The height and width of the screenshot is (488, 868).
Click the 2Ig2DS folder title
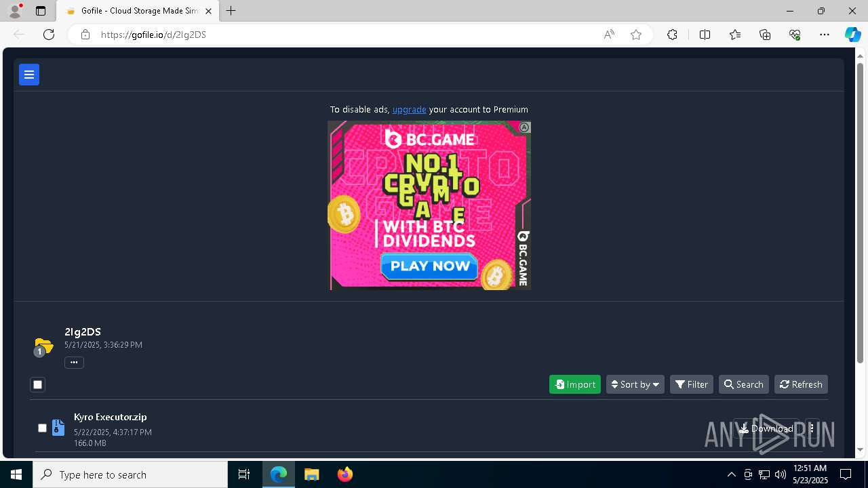83,331
